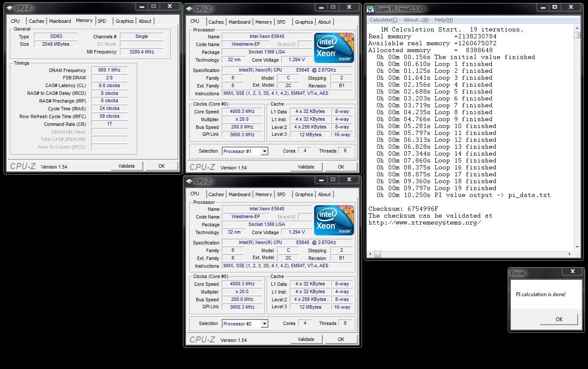The width and height of the screenshot is (588, 369).
Task: Click the Intel Xeon logo in Processor #2 window
Action: [x=334, y=220]
